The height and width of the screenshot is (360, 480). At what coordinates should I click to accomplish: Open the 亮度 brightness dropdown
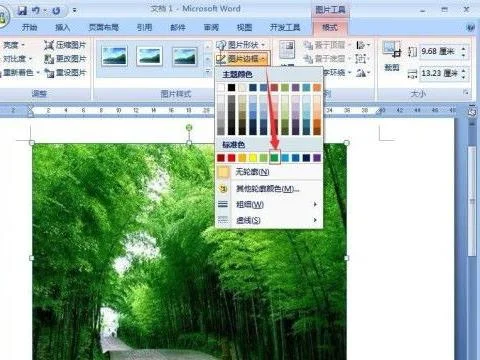coord(13,45)
